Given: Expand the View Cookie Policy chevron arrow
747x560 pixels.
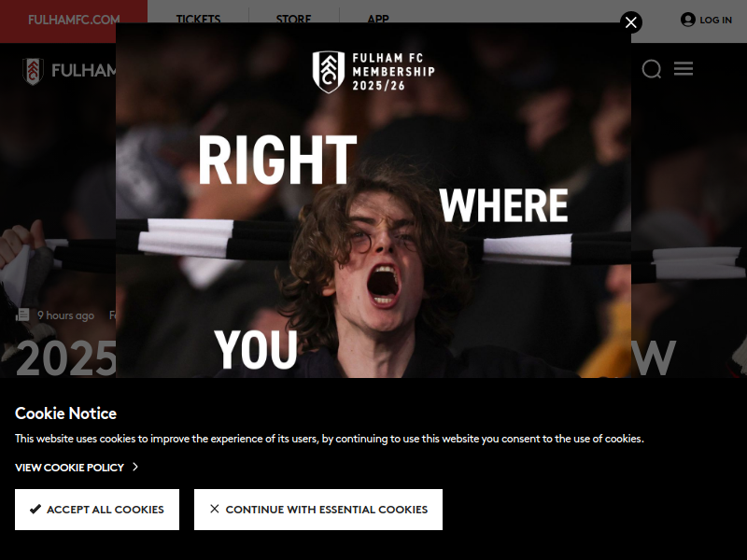Looking at the screenshot, I should coord(135,467).
